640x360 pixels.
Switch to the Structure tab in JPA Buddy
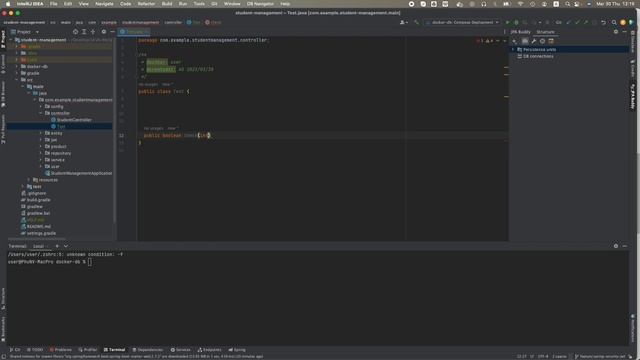(x=545, y=32)
